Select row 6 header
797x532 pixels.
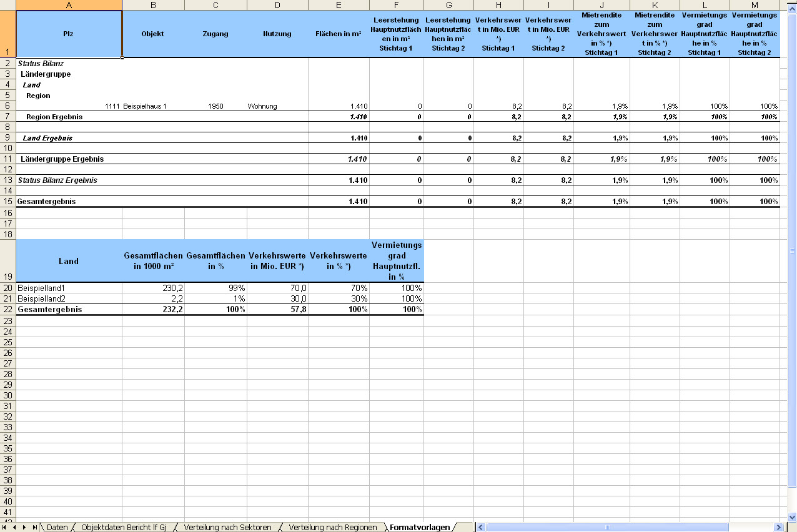tap(7, 106)
